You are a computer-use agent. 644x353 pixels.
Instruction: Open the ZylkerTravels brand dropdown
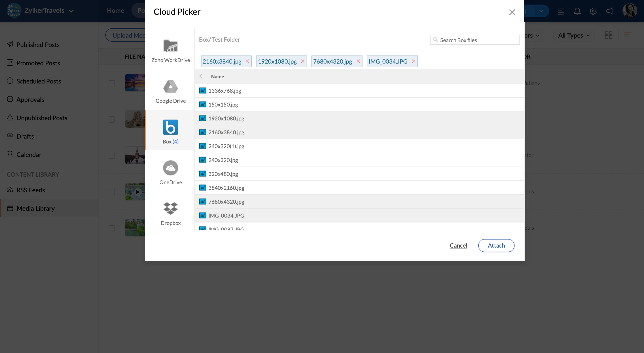point(71,11)
